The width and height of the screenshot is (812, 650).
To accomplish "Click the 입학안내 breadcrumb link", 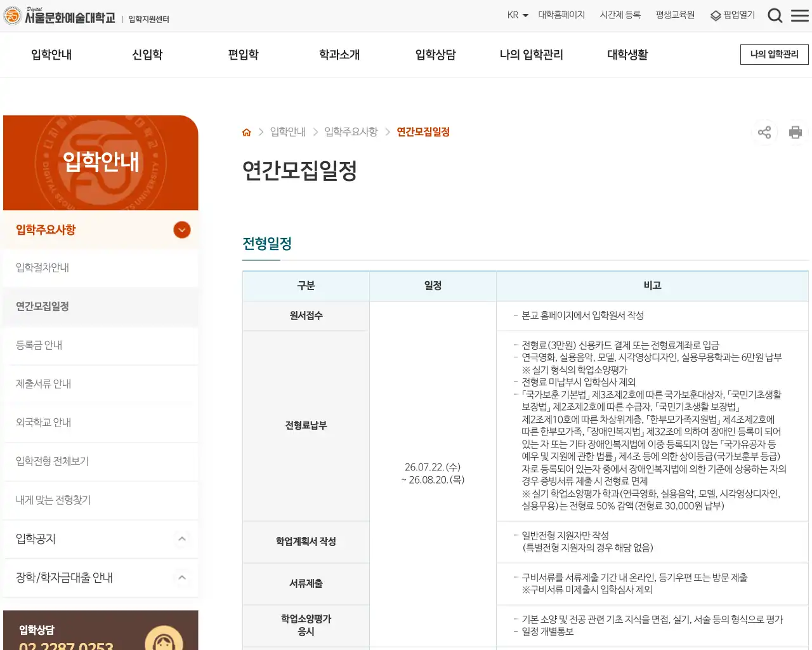I will 288,132.
